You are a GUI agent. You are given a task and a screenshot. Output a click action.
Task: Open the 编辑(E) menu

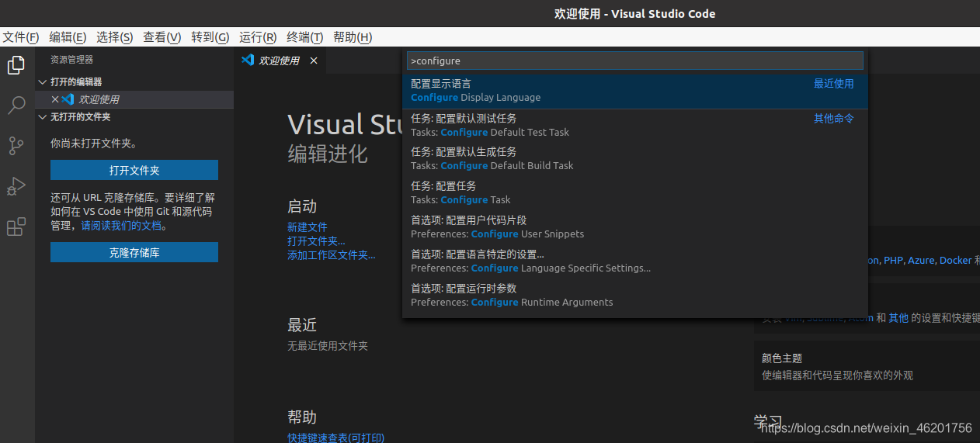pyautogui.click(x=68, y=37)
